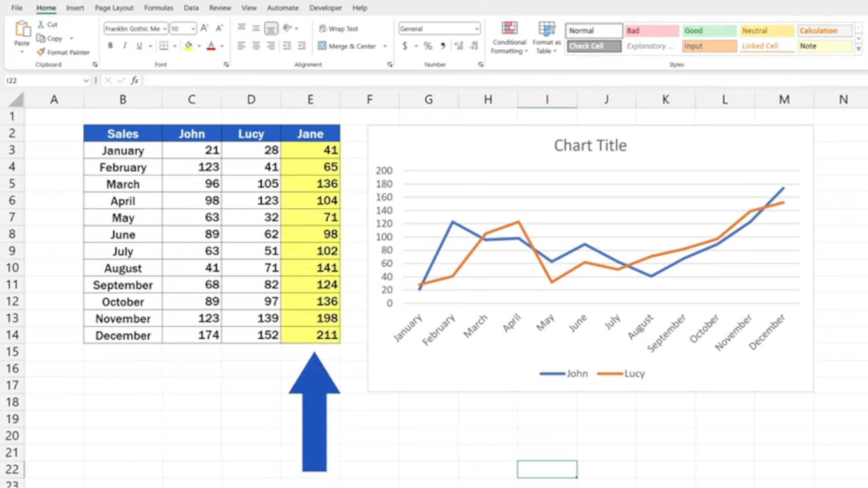Toggle bold formatting
This screenshot has height=488, width=868.
click(x=110, y=46)
